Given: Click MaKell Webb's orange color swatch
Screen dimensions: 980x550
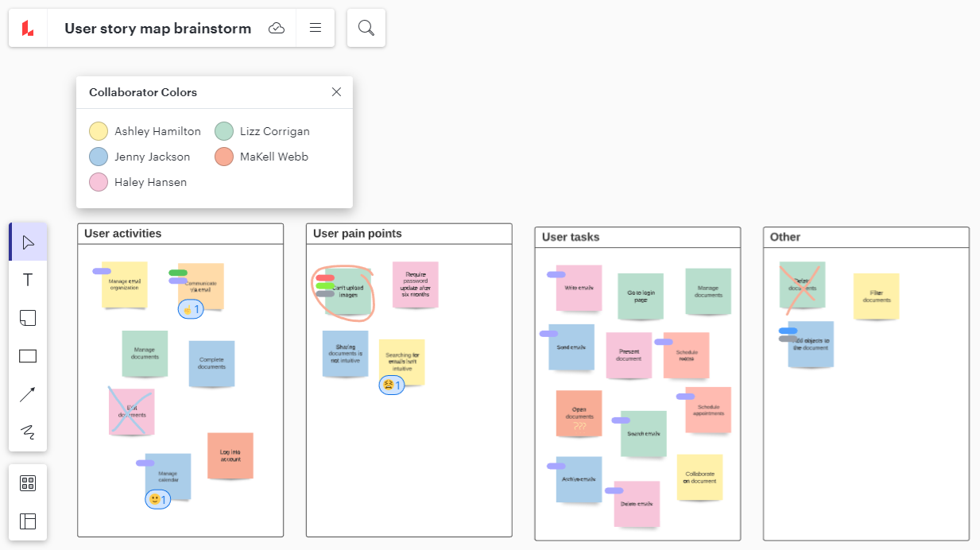Looking at the screenshot, I should [x=224, y=157].
